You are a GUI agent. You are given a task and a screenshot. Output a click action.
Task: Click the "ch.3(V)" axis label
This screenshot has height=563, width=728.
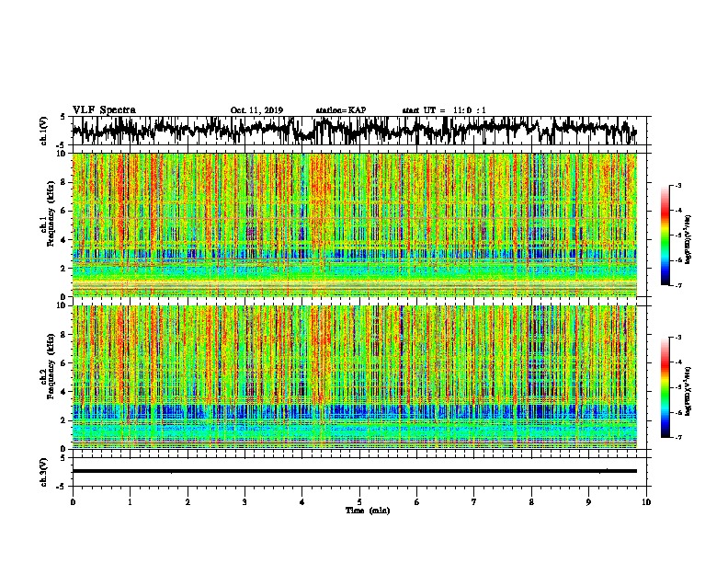tap(43, 472)
